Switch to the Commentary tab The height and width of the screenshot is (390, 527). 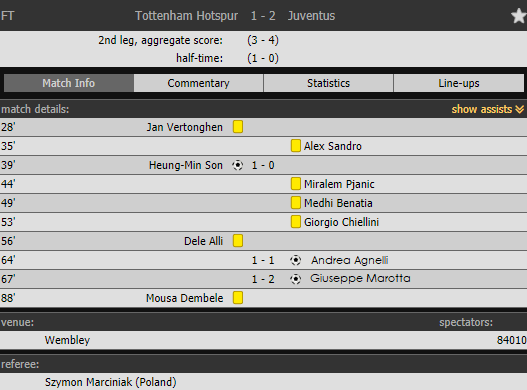tap(198, 83)
